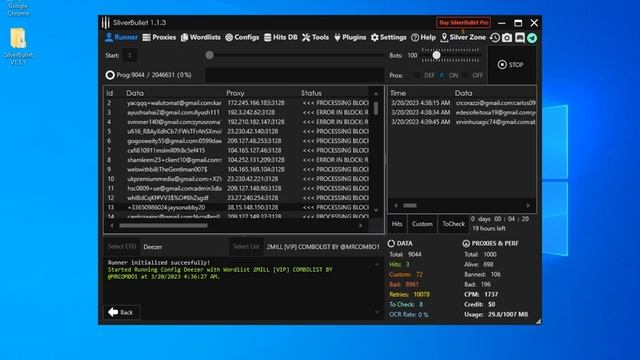The height and width of the screenshot is (360, 640).
Task: Click the start position slider handle
Action: click(x=209, y=55)
